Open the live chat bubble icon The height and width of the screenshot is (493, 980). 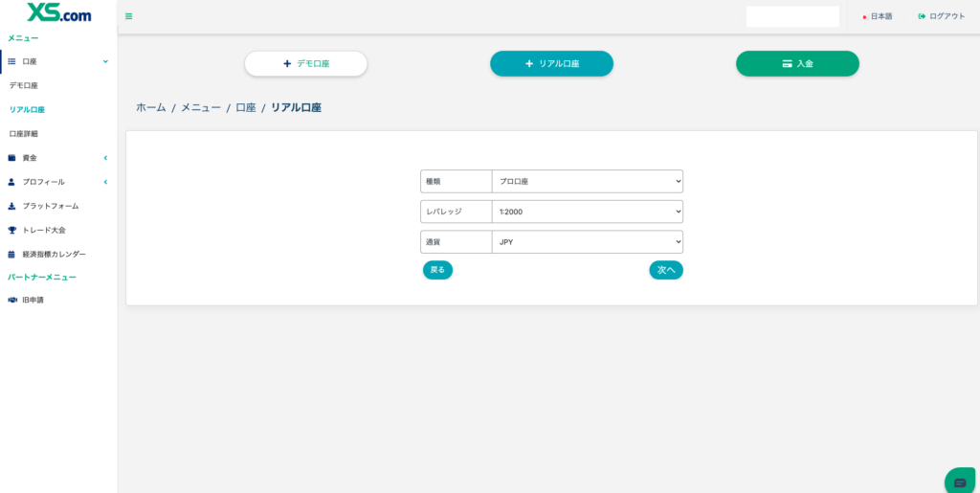tap(960, 482)
